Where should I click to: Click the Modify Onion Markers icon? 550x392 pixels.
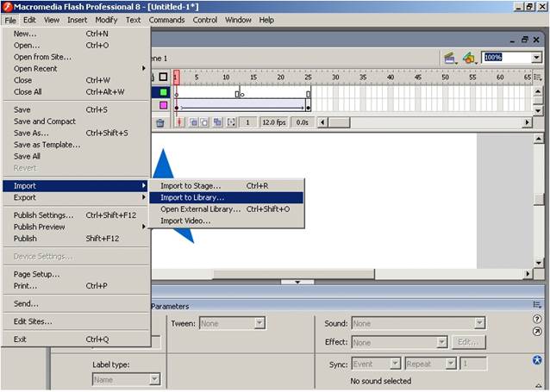(231, 122)
